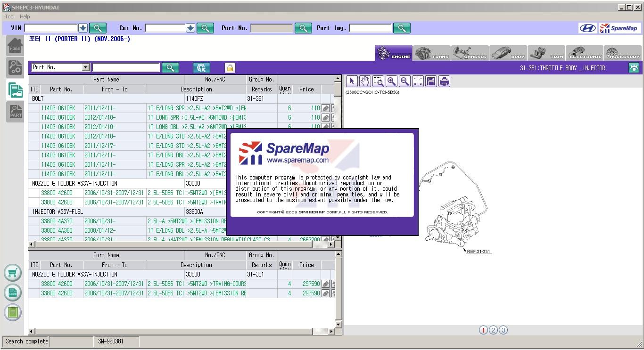644x350 pixels.
Task: Go to diagram page 2
Action: pos(493,330)
